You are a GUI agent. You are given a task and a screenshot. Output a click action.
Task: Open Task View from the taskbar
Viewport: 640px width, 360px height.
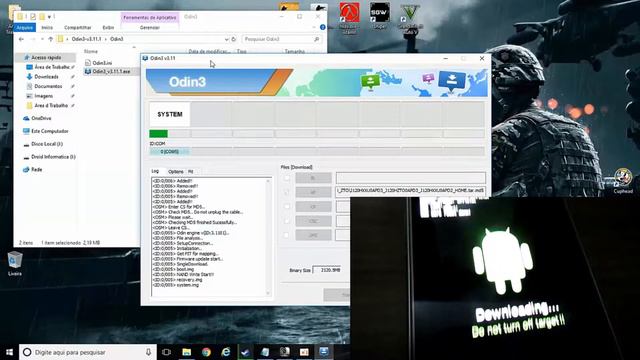[166, 352]
